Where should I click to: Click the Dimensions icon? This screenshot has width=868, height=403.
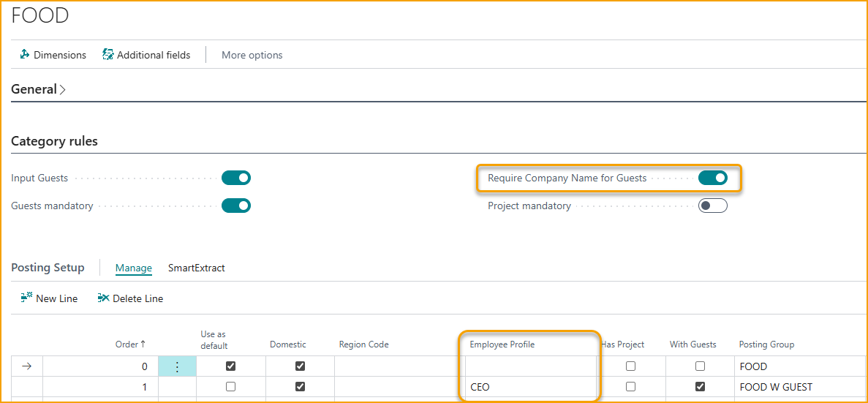click(x=25, y=55)
